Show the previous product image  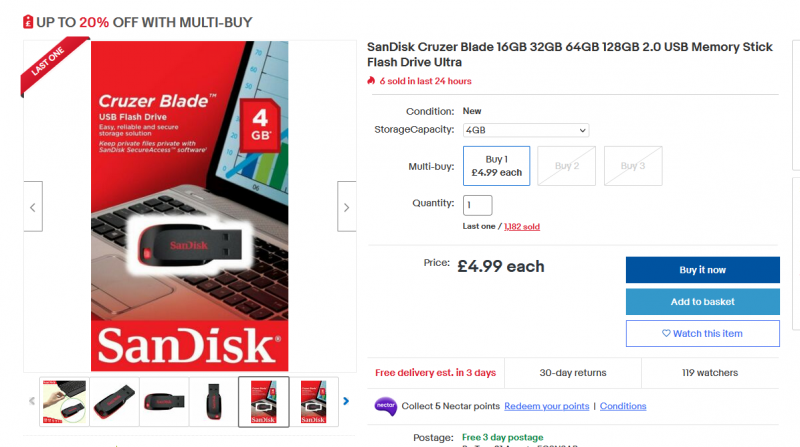(x=33, y=207)
